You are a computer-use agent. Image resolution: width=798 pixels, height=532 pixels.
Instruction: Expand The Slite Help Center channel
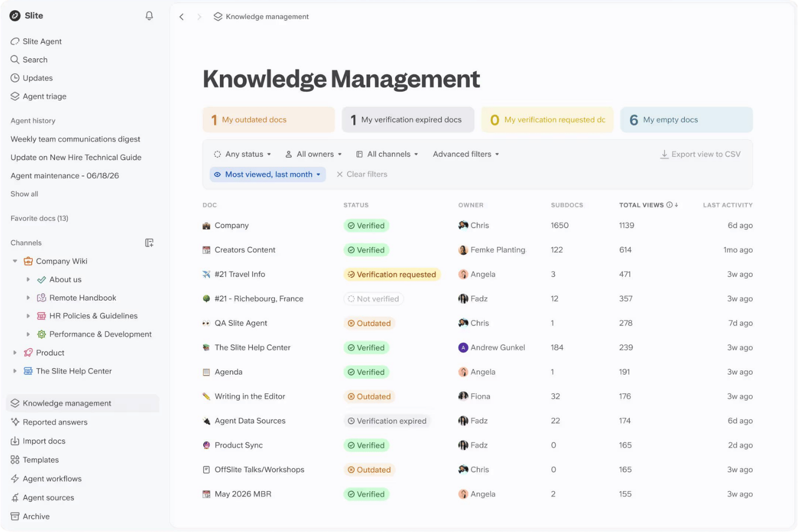coord(15,371)
